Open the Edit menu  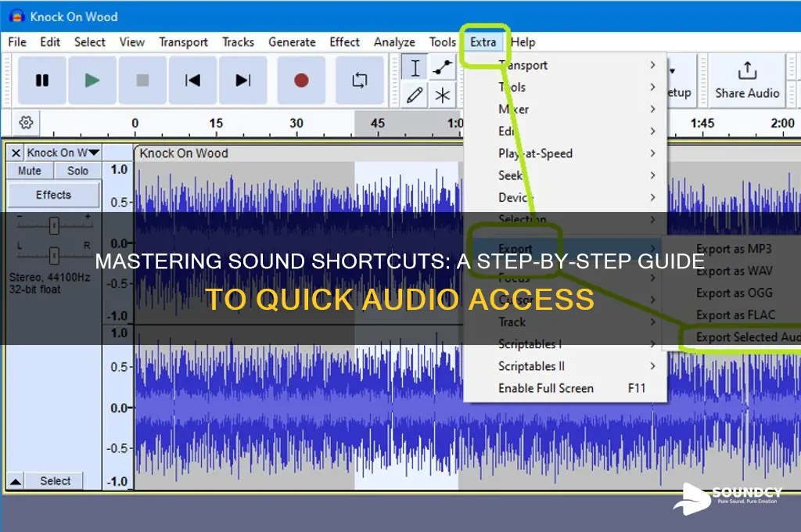(x=50, y=42)
